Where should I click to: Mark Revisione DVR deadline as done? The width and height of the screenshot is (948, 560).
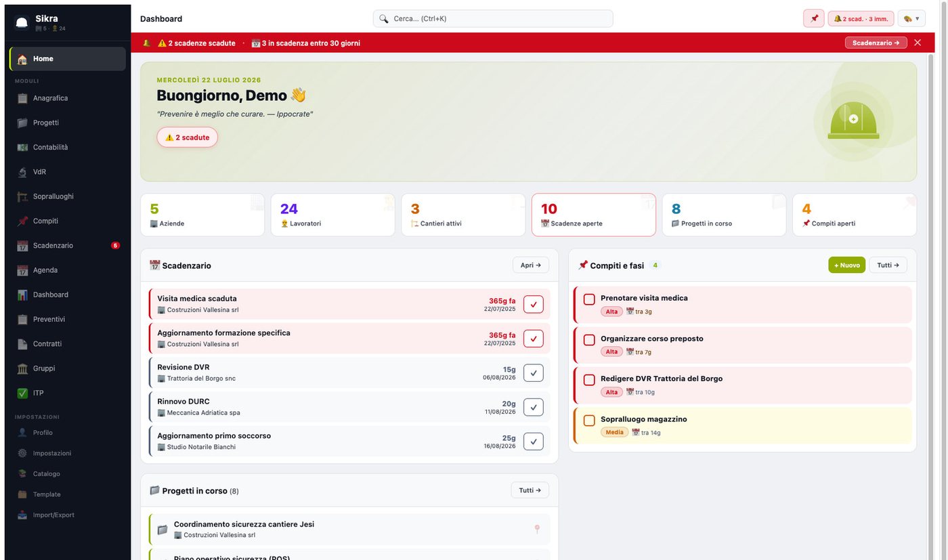[534, 372]
